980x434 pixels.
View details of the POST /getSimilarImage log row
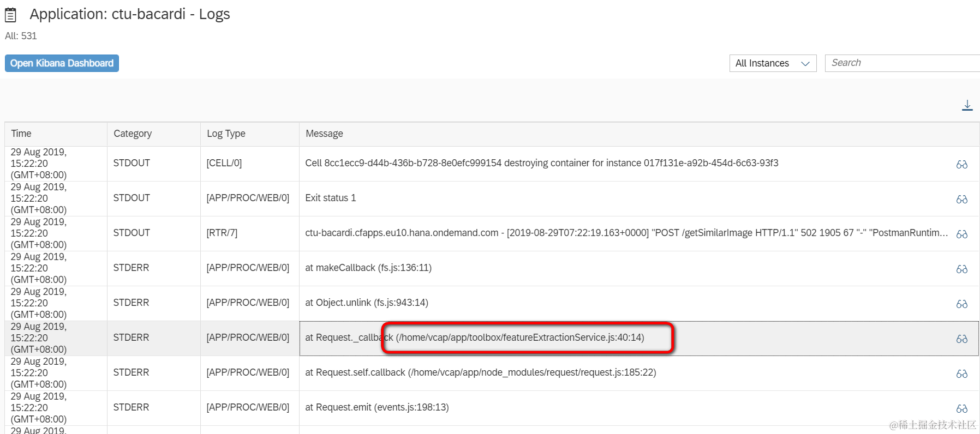point(961,234)
